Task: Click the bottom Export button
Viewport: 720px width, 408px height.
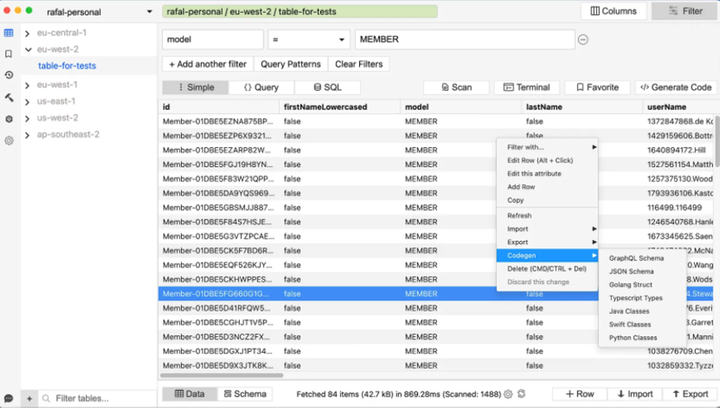Action: (690, 394)
